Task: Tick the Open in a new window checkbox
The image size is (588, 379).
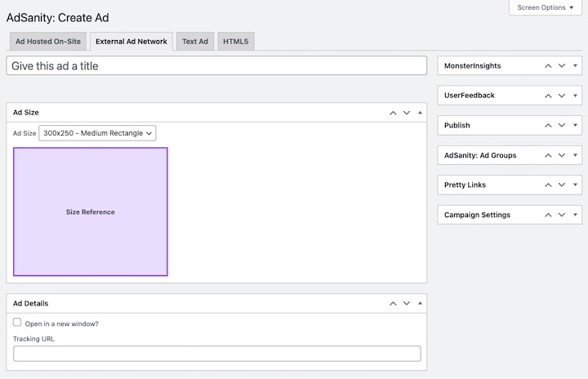Action: pyautogui.click(x=17, y=323)
